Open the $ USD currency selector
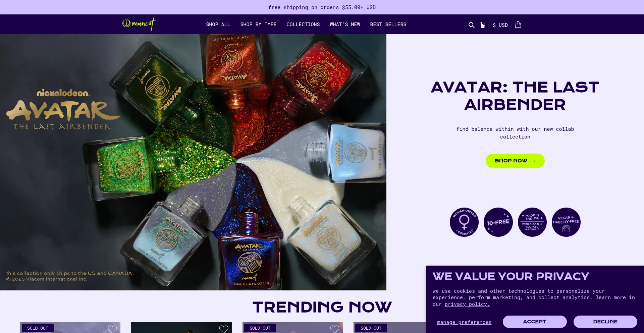This screenshot has width=644, height=333. click(500, 25)
